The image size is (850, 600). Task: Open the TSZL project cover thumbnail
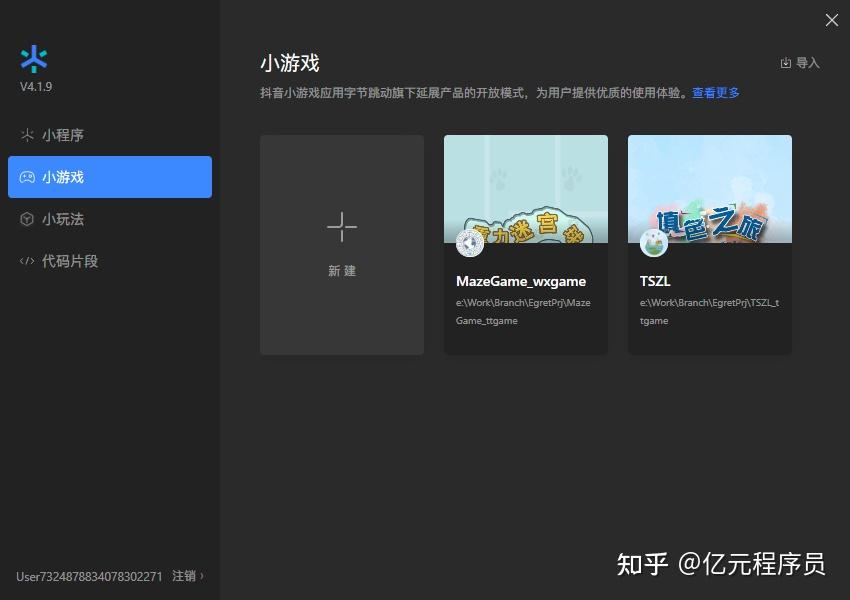[x=710, y=189]
